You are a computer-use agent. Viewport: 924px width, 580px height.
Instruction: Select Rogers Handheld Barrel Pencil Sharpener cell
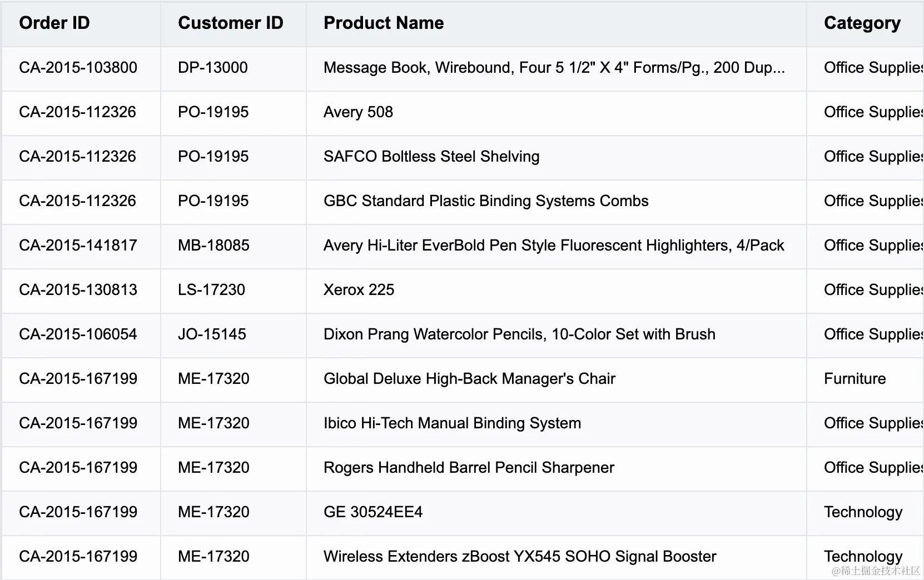pyautogui.click(x=557, y=469)
